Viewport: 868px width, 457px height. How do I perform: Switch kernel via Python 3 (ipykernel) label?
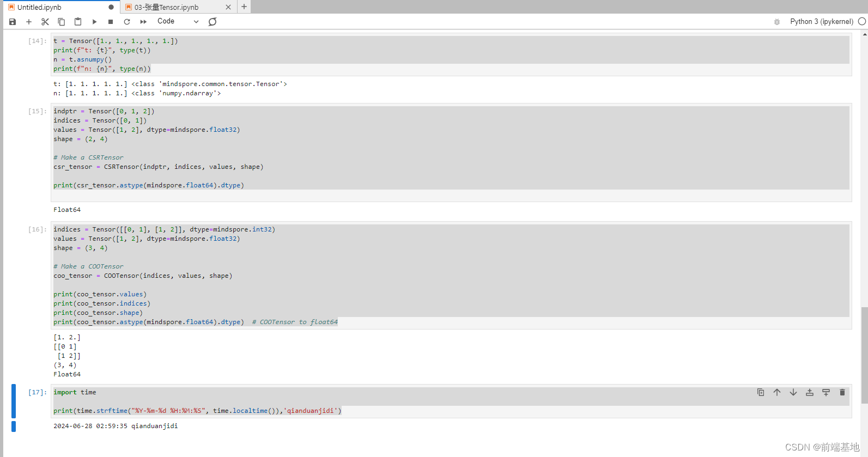point(822,22)
